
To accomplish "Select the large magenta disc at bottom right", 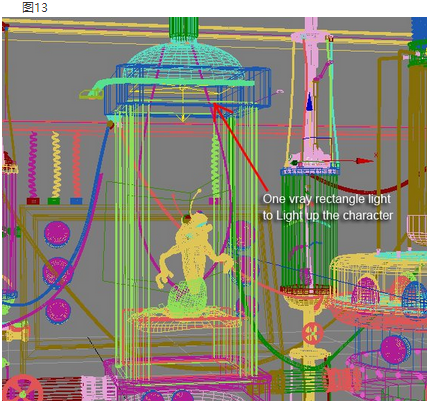I will 395,350.
